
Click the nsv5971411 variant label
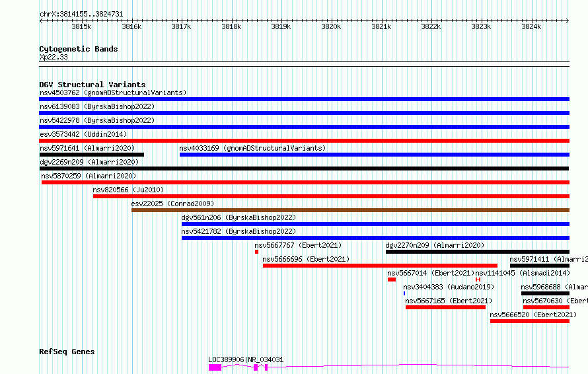tap(548, 259)
